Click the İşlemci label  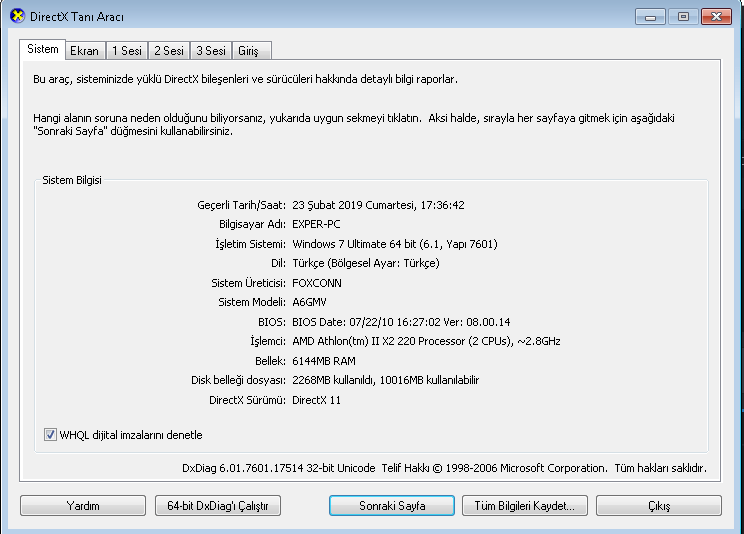pyautogui.click(x=268, y=341)
